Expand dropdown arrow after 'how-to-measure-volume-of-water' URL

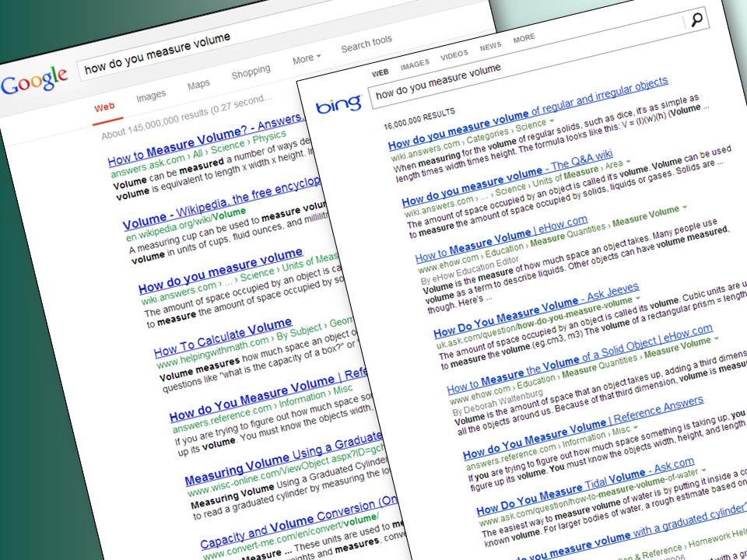click(703, 471)
